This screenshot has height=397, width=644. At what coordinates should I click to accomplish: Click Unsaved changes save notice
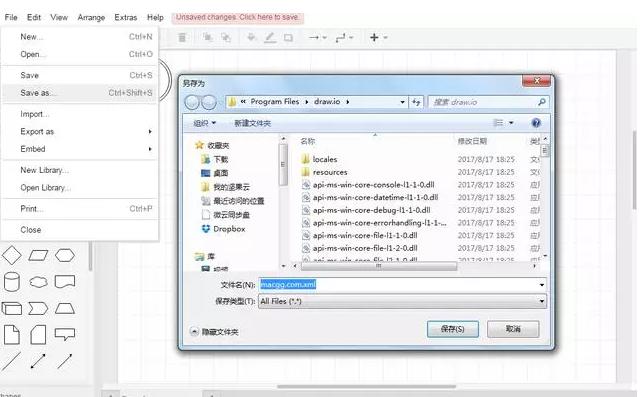(238, 17)
